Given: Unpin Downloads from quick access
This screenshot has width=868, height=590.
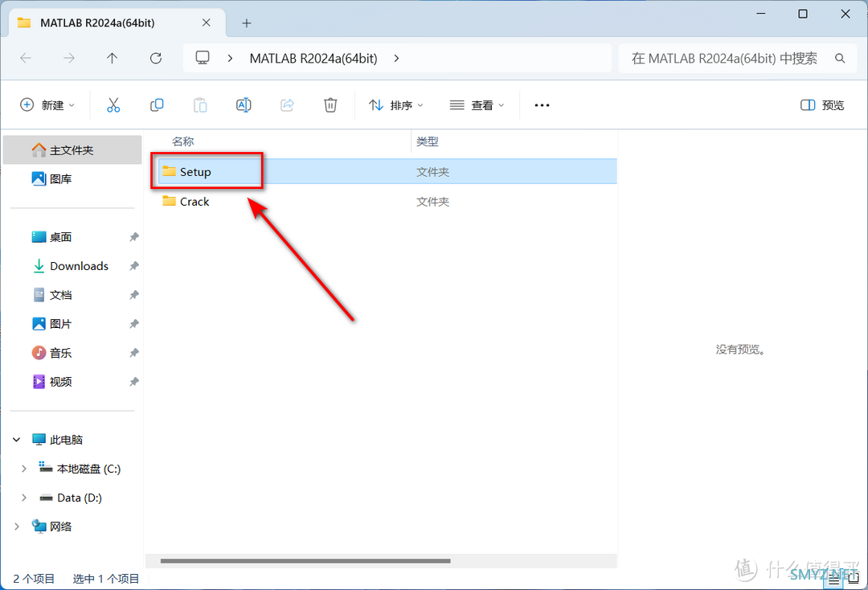Looking at the screenshot, I should 134,266.
